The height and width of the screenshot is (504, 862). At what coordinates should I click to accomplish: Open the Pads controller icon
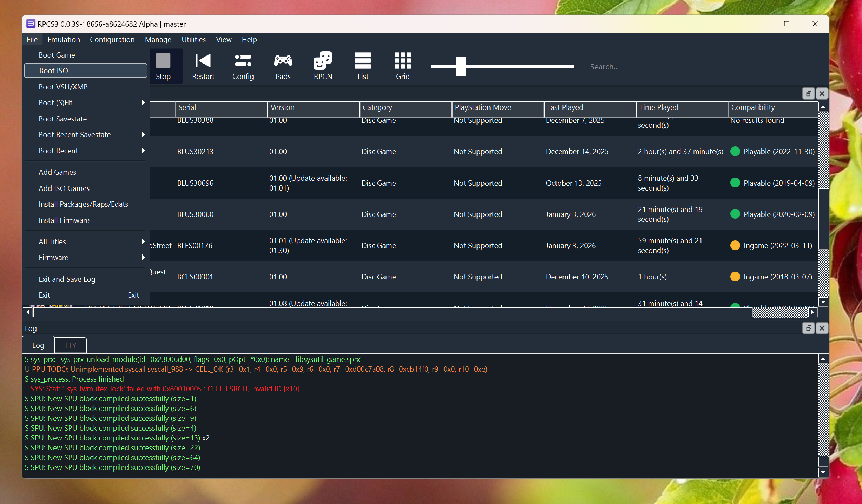point(283,61)
